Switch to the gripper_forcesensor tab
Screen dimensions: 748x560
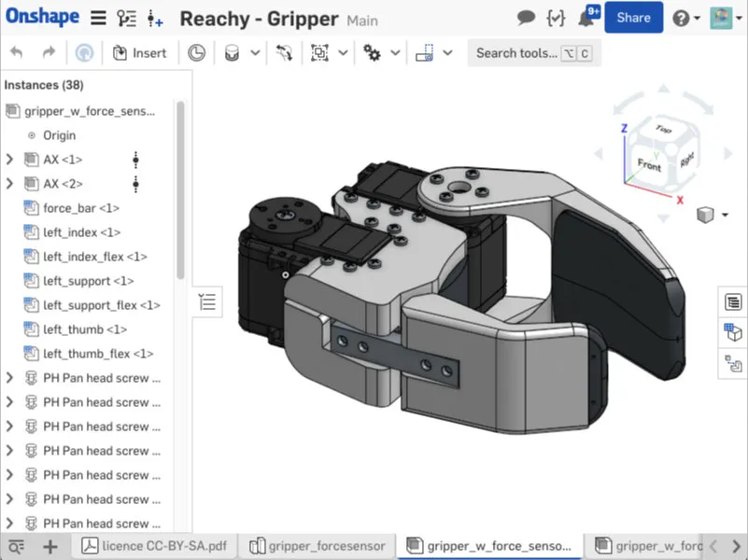(x=318, y=546)
